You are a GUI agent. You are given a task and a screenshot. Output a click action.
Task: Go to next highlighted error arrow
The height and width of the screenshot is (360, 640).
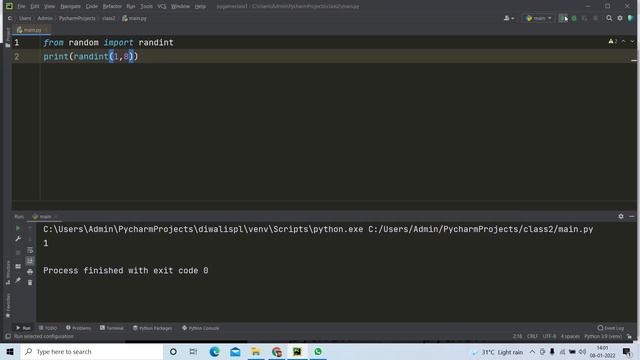[632, 42]
